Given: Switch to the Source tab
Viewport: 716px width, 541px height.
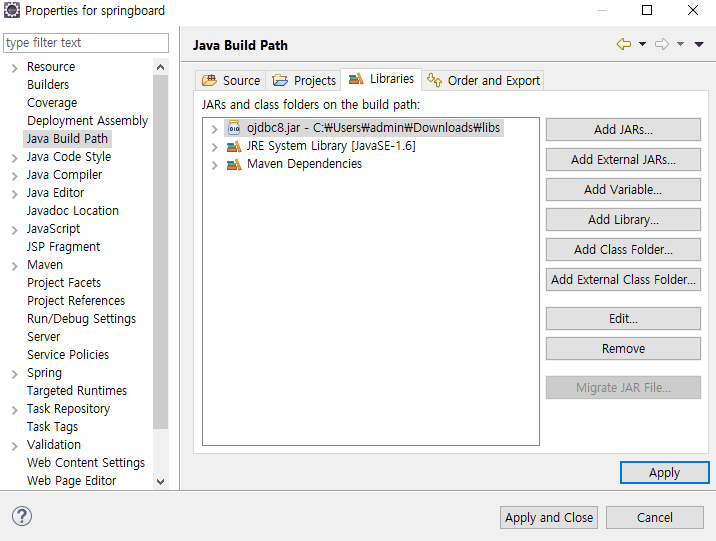Looking at the screenshot, I should coord(232,80).
